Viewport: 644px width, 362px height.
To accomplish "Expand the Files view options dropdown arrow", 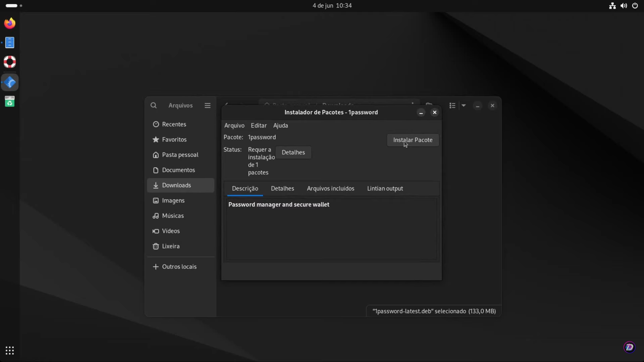I will [x=464, y=105].
